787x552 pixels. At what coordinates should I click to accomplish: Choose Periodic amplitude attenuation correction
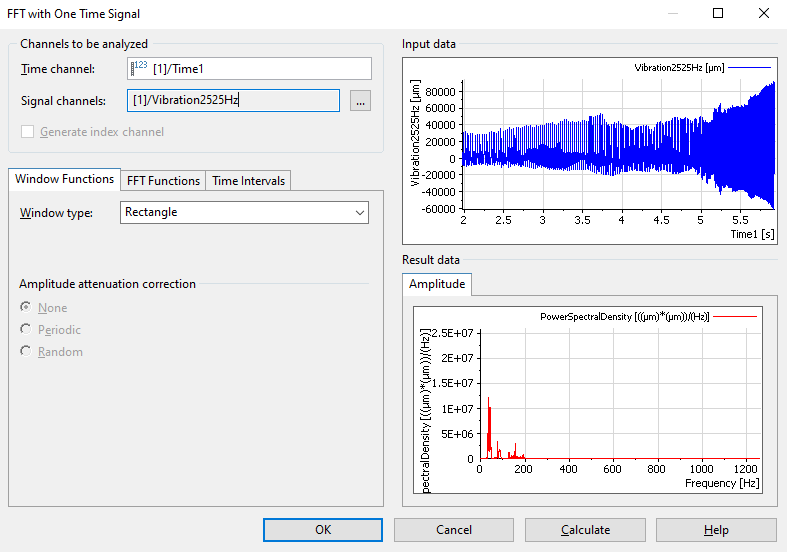(x=26, y=330)
